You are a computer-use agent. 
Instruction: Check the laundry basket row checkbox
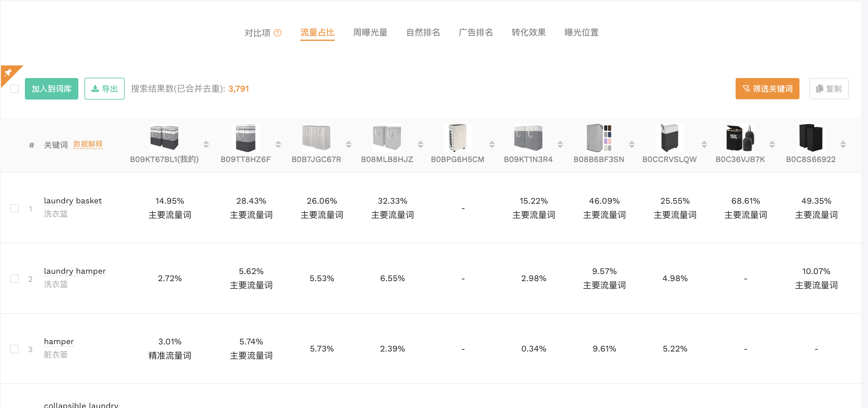pos(14,208)
